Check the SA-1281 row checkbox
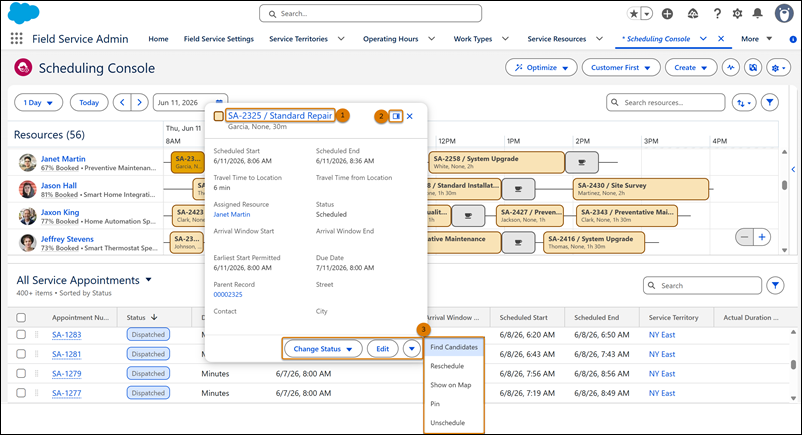Viewport: 802px width, 435px height. 21,354
